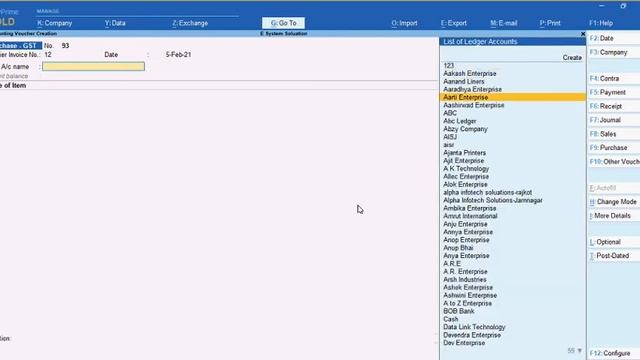This screenshot has width=640, height=360.
Task: Open F12: Configure
Action: point(614,353)
